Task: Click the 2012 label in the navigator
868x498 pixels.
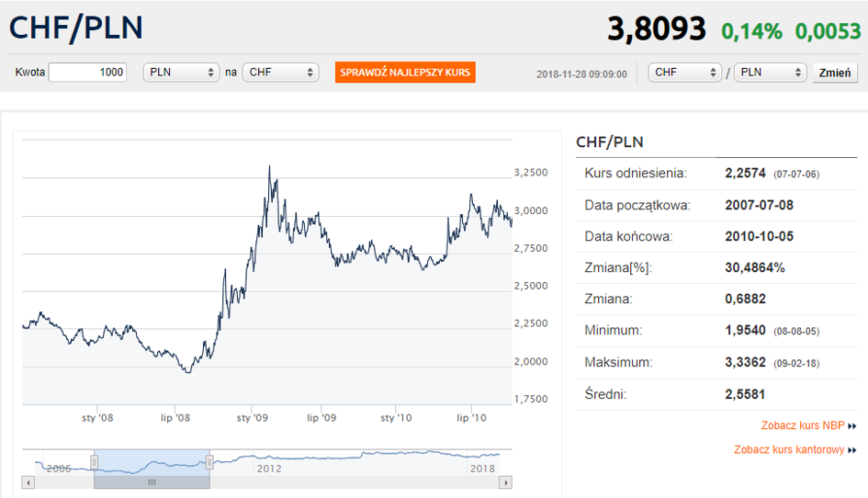Action: tap(269, 469)
